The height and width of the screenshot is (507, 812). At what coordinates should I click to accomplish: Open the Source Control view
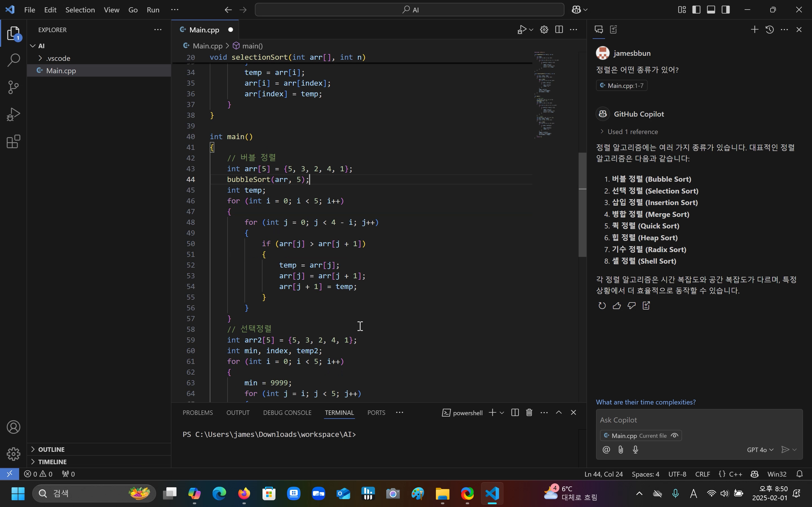point(14,87)
